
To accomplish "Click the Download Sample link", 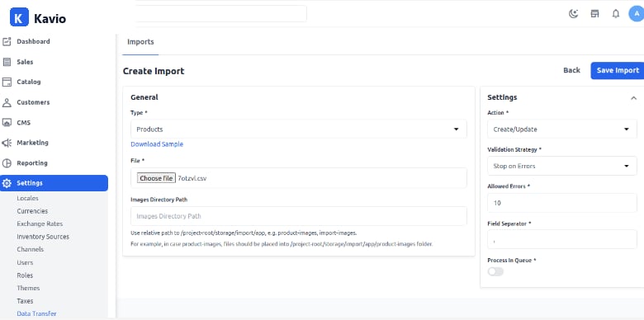I will pyautogui.click(x=157, y=144).
